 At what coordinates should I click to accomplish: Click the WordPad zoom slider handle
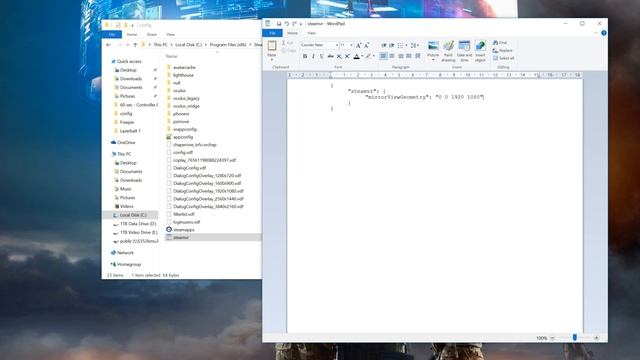coord(575,338)
